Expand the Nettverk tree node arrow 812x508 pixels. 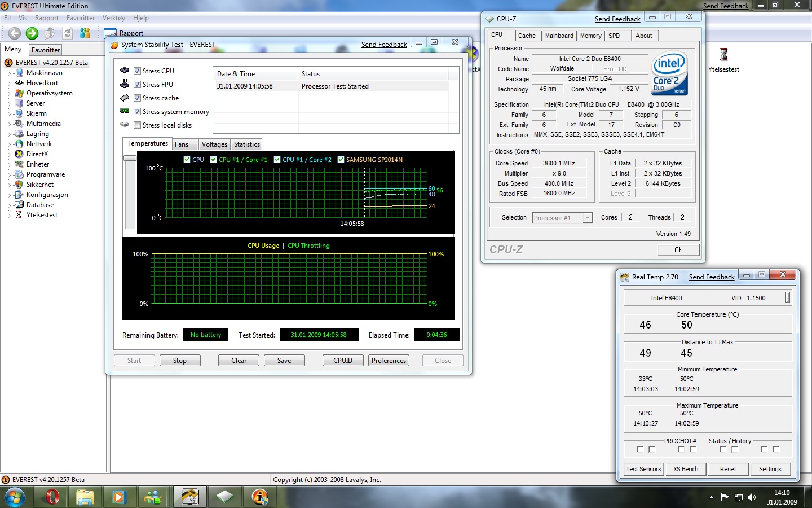point(9,144)
